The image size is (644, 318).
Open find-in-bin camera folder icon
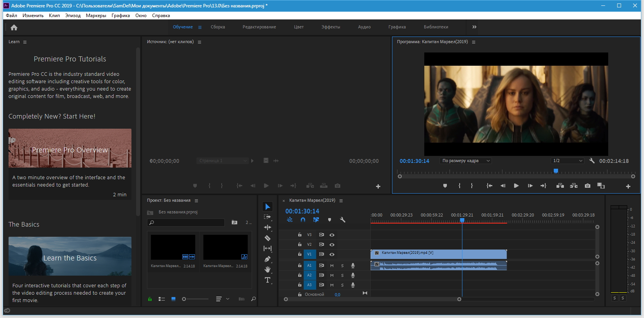(x=234, y=222)
